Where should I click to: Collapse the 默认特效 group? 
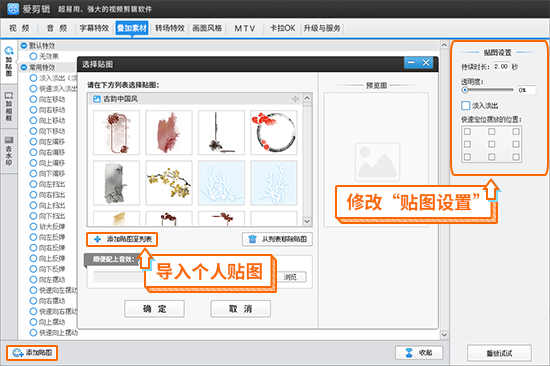tap(24, 46)
